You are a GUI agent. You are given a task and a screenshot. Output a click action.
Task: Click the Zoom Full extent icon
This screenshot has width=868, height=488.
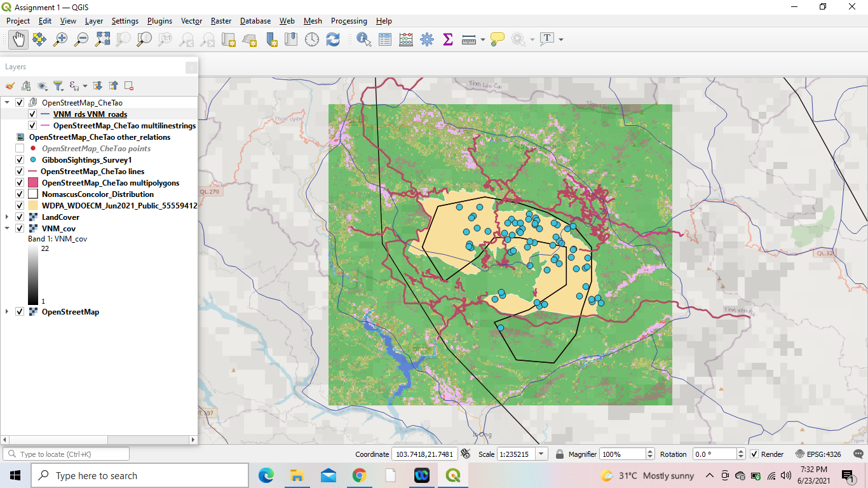coord(102,39)
